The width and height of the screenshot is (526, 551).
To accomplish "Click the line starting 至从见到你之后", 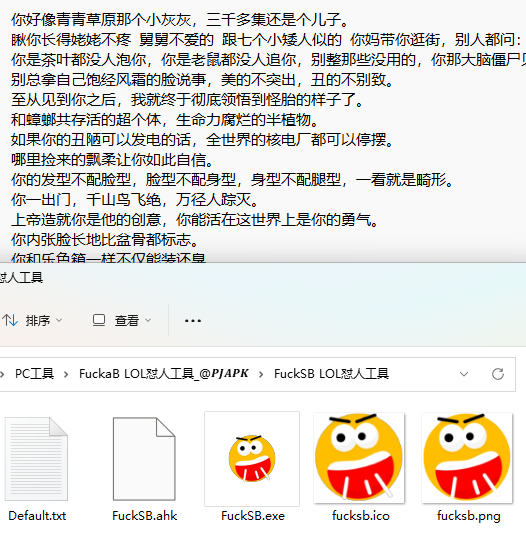I will (187, 100).
